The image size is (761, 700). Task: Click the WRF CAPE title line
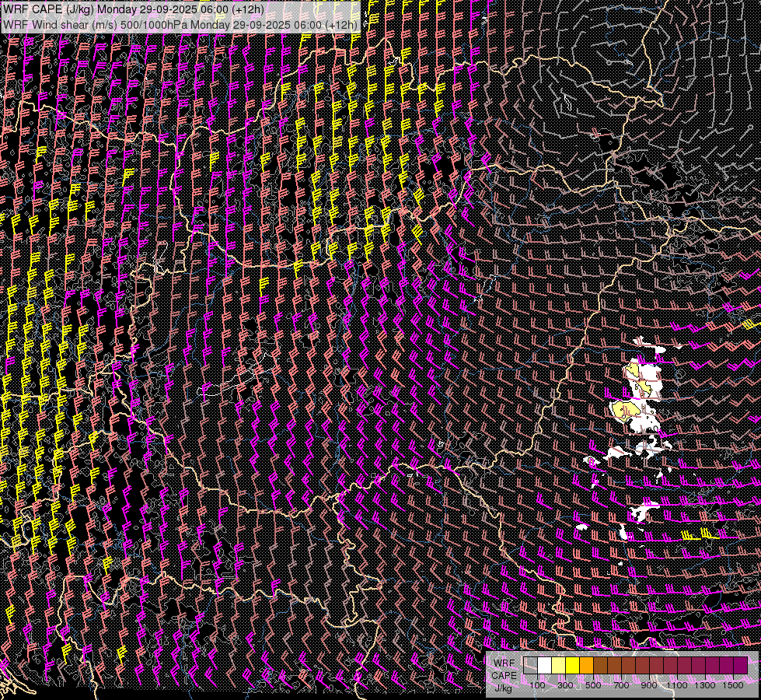133,9
